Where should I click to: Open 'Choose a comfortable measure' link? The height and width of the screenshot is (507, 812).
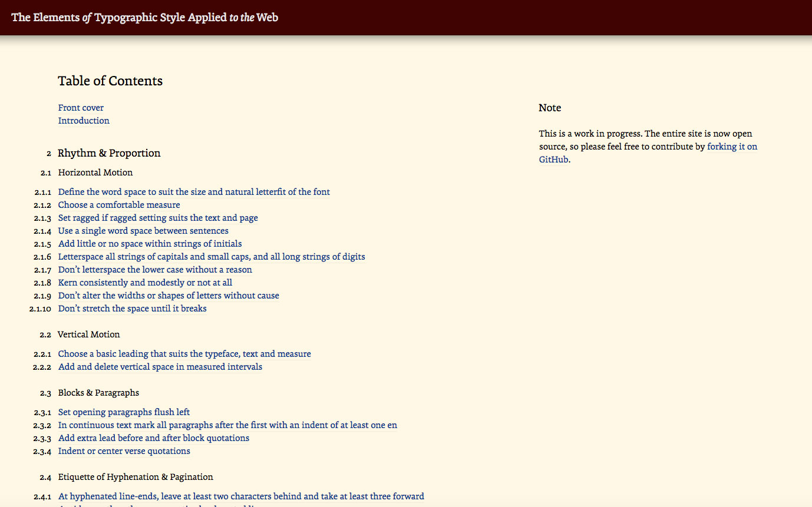pos(119,205)
